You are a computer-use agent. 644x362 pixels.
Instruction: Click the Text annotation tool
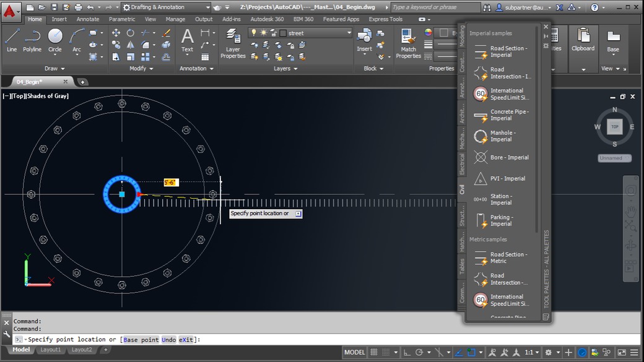click(187, 40)
